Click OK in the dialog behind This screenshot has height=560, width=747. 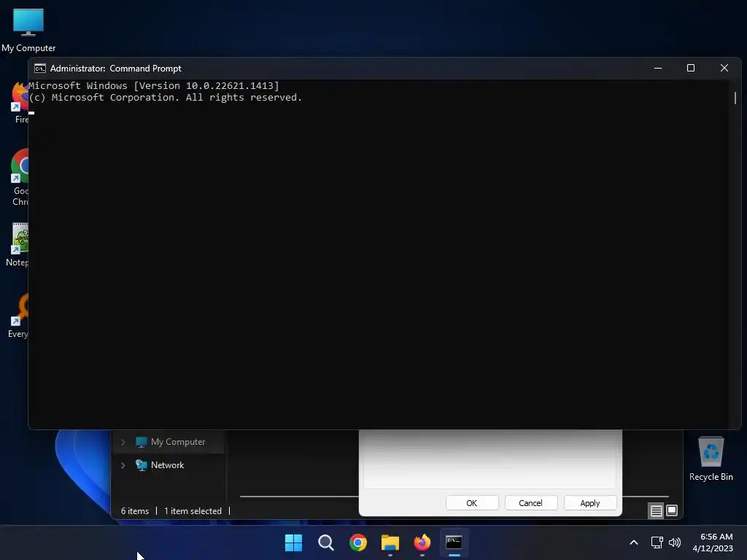point(472,503)
